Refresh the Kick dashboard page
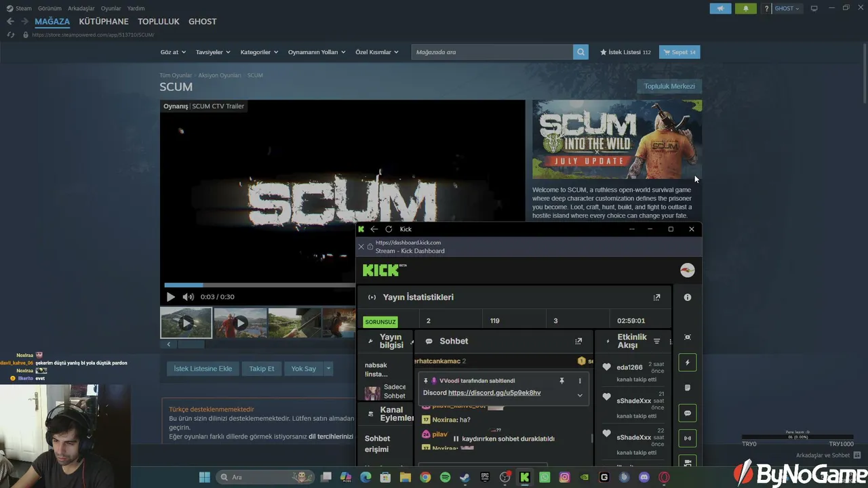Screen dimensions: 868x488 pos(389,229)
